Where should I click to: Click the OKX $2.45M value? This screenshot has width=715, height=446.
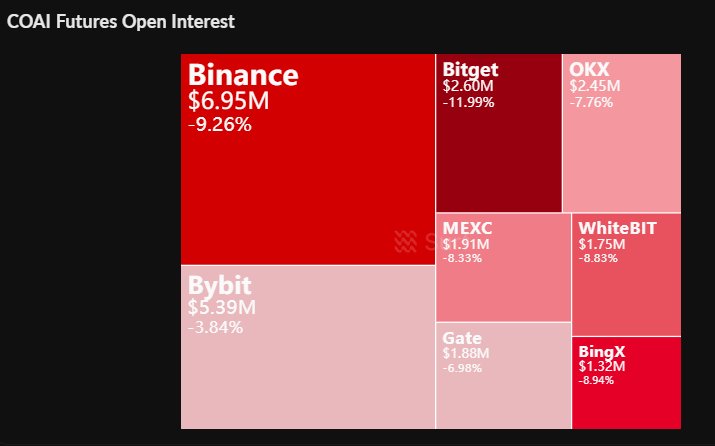point(594,86)
